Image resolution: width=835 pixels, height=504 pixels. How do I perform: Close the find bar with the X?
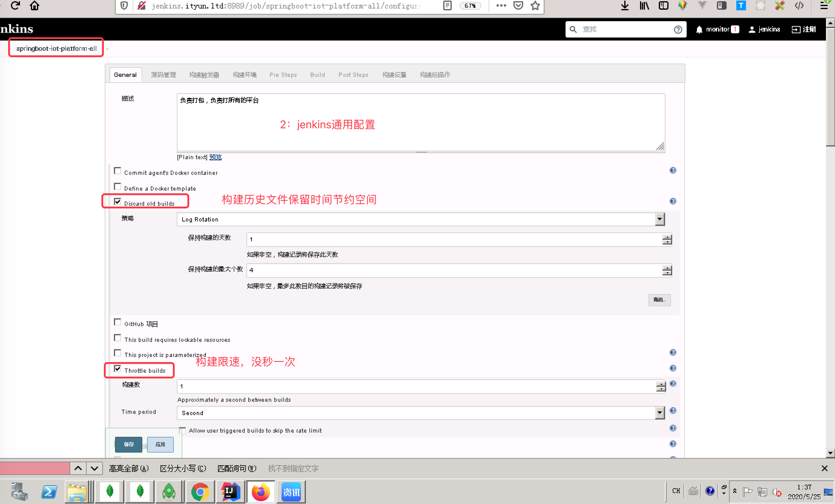point(824,468)
